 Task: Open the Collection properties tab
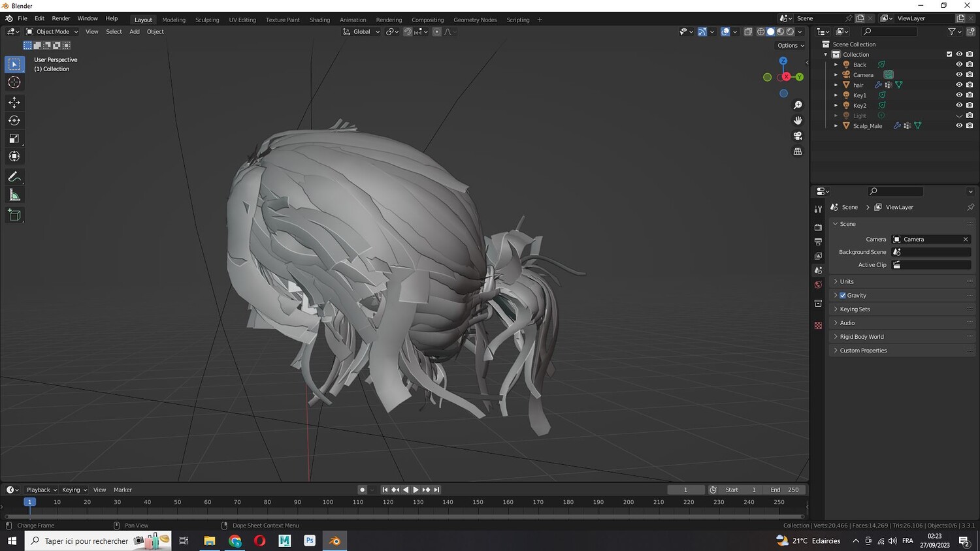(818, 304)
